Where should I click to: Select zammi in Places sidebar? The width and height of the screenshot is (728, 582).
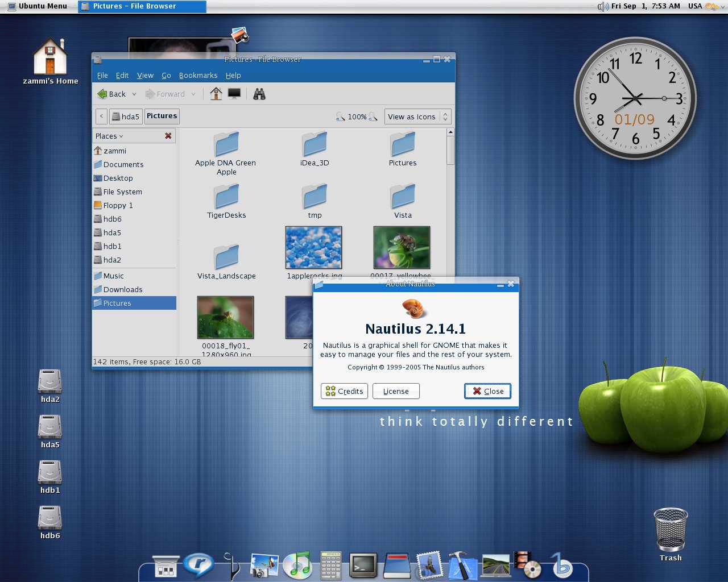(x=134, y=151)
